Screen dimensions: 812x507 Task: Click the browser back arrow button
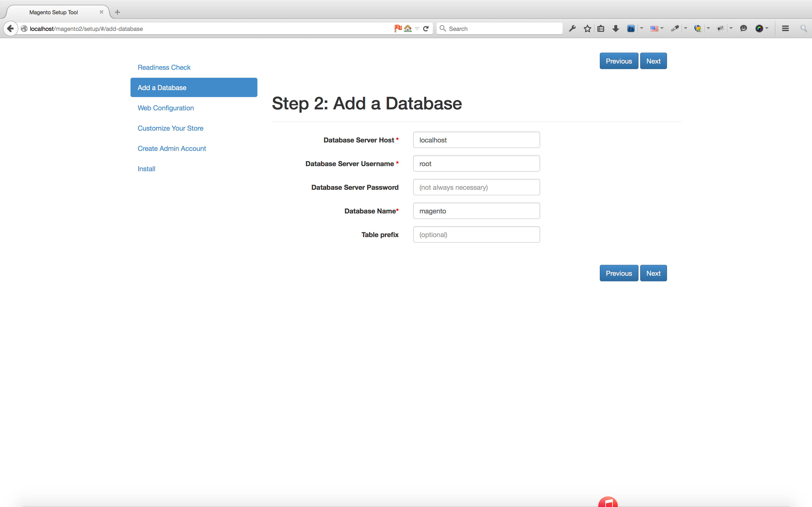click(x=10, y=28)
